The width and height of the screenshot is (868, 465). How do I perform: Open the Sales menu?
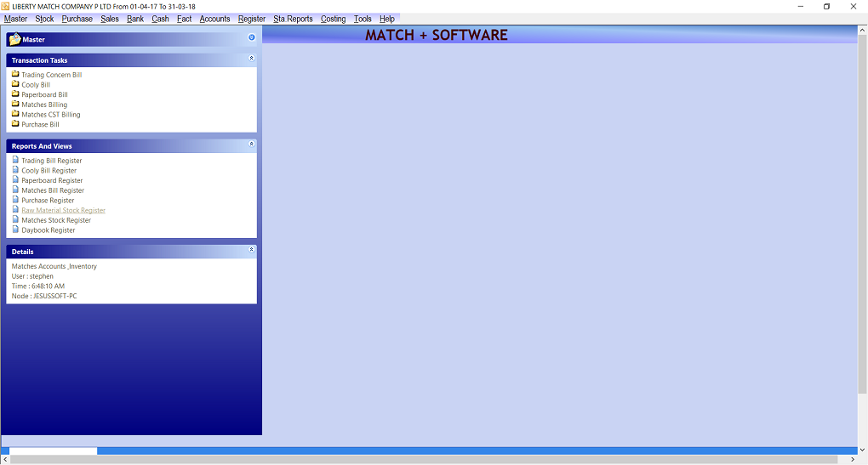coord(110,19)
